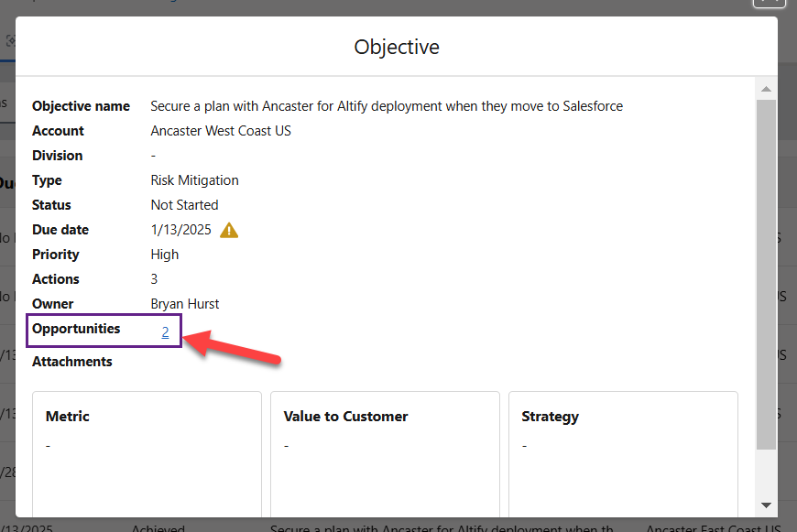This screenshot has width=797, height=532.
Task: Click the dialog's vertical scrollbar thumb
Action: pyautogui.click(x=766, y=275)
